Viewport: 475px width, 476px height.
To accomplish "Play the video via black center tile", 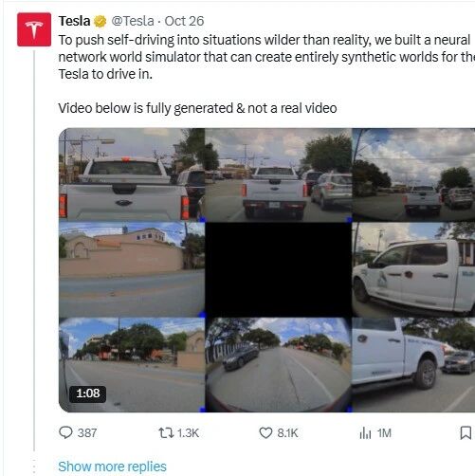I will point(278,269).
